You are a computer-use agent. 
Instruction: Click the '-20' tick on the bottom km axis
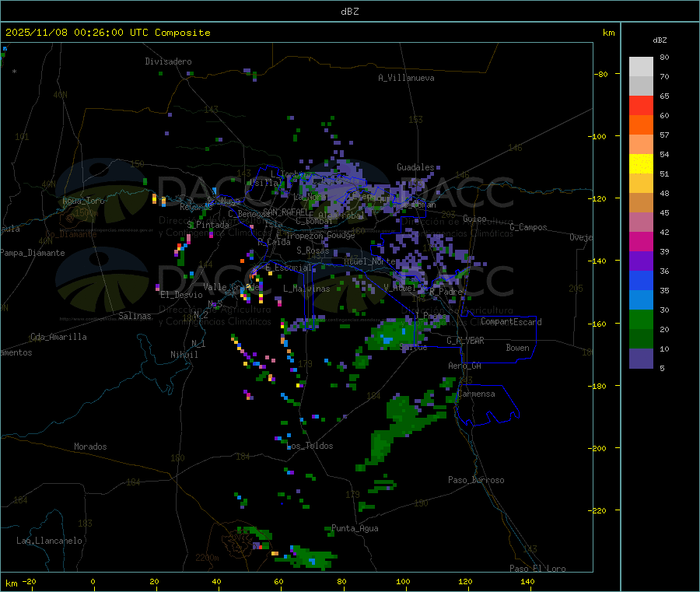[30, 581]
